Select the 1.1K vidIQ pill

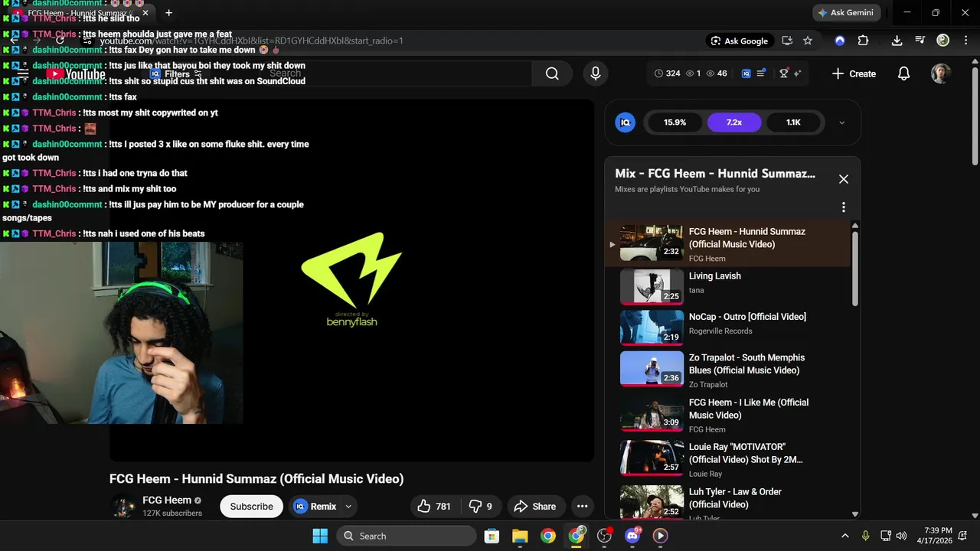pos(793,122)
